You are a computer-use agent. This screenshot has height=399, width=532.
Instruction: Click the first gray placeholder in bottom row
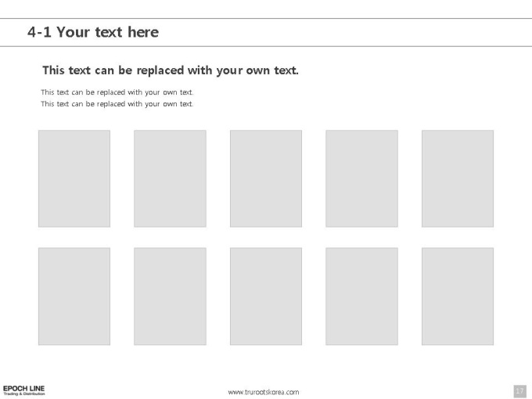74,297
